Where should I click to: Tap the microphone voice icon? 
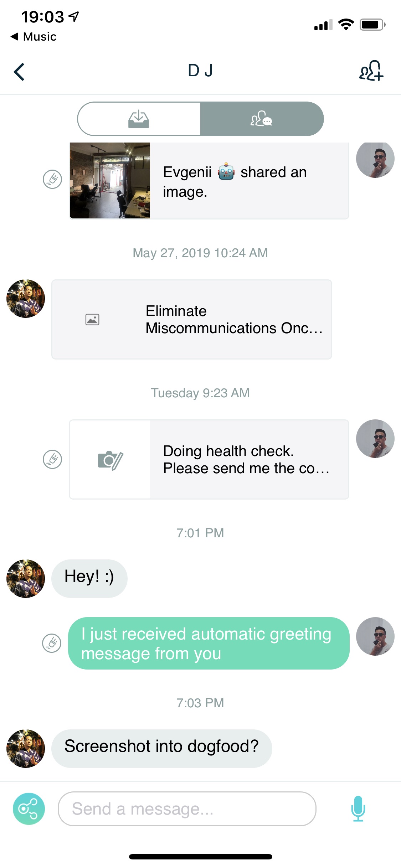358,808
